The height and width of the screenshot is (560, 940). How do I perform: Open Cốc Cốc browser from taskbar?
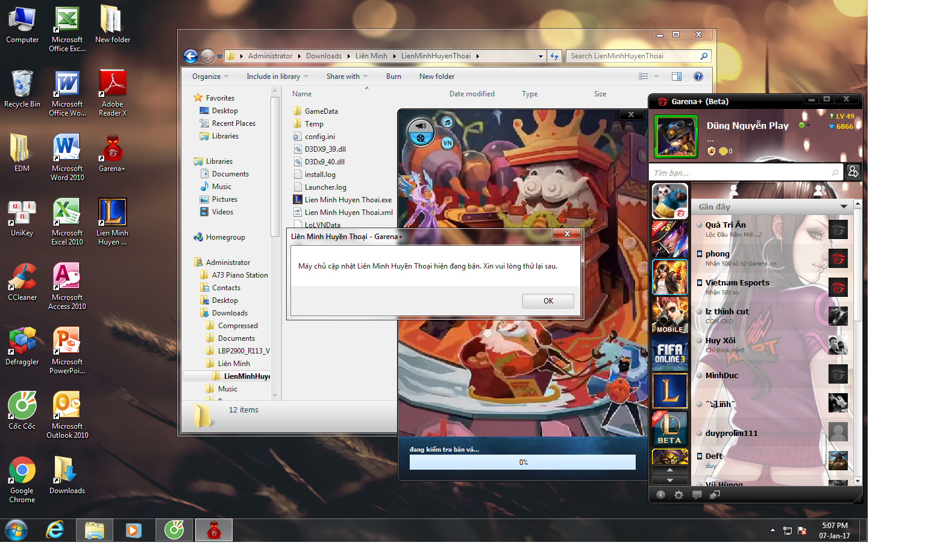pyautogui.click(x=174, y=530)
